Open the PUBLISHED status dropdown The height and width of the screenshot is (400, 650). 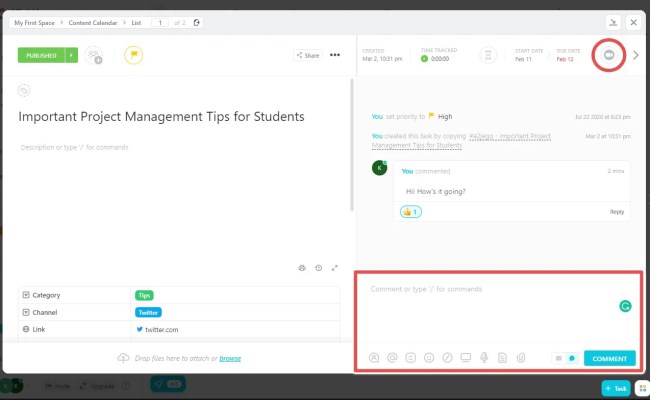(41, 55)
